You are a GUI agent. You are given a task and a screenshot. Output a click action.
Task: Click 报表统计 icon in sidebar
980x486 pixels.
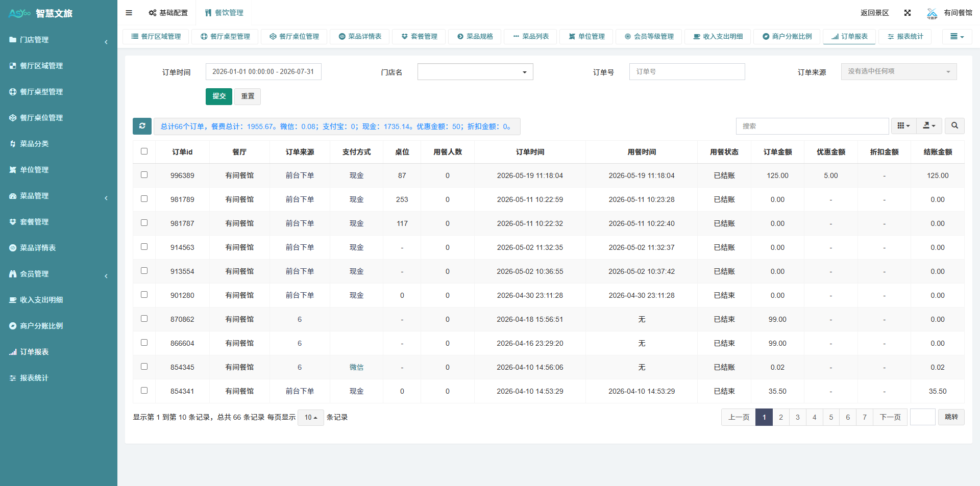13,378
